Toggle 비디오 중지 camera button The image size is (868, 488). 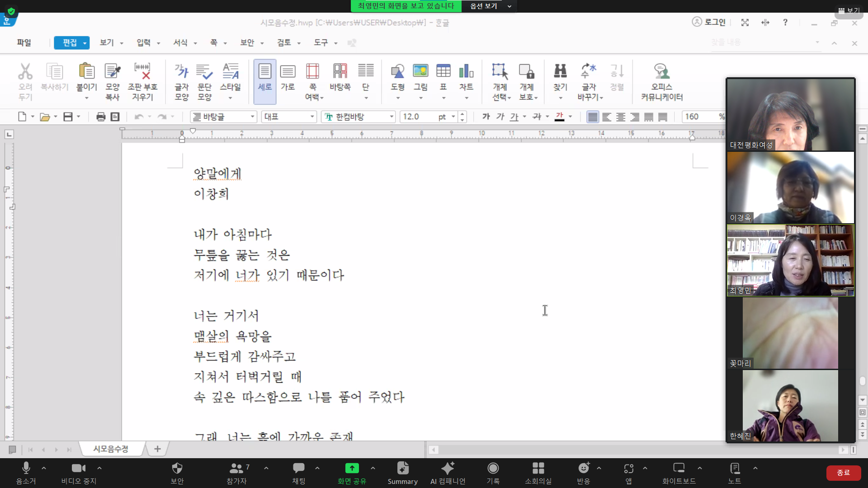click(79, 468)
